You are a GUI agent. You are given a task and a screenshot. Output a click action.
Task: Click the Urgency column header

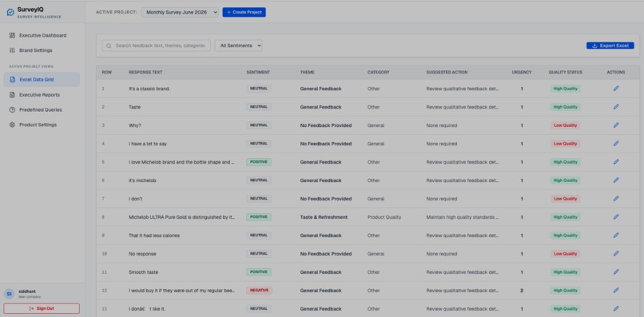coord(522,73)
